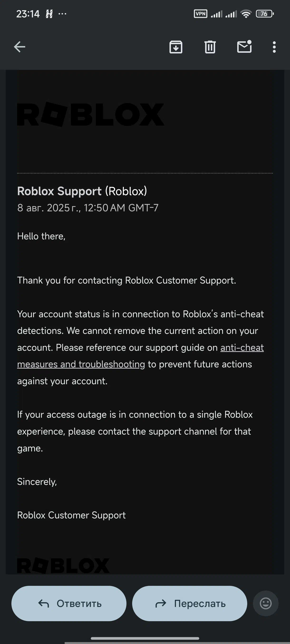
Task: Delete the email with the trash icon
Action: [210, 47]
